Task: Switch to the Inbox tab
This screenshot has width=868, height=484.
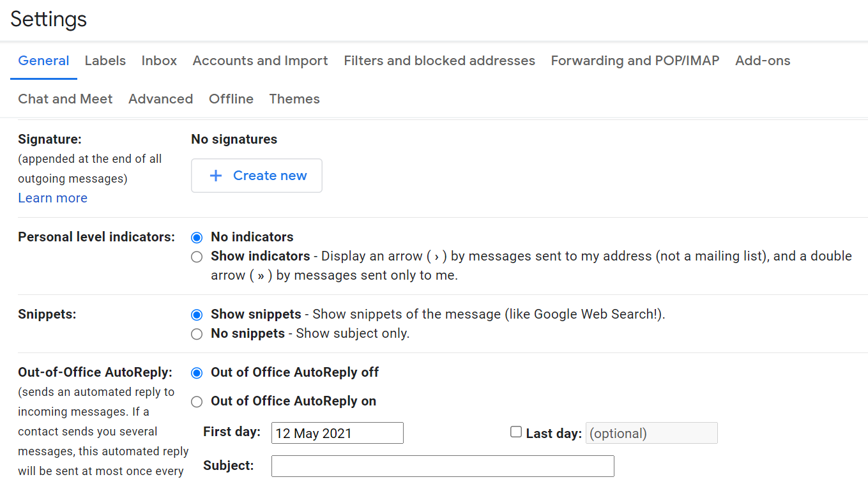Action: coord(159,61)
